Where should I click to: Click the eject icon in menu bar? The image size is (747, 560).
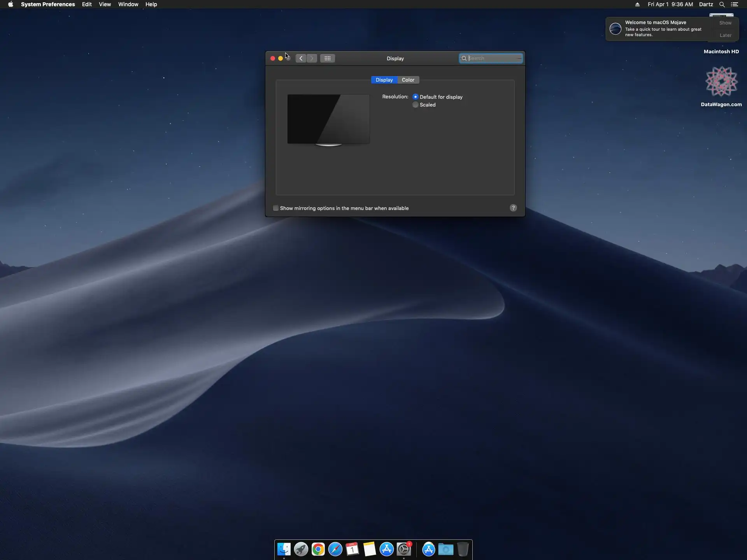click(637, 4)
